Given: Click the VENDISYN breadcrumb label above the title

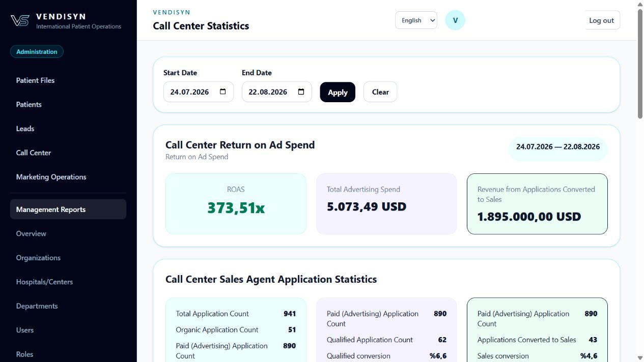Looking at the screenshot, I should coord(172,12).
